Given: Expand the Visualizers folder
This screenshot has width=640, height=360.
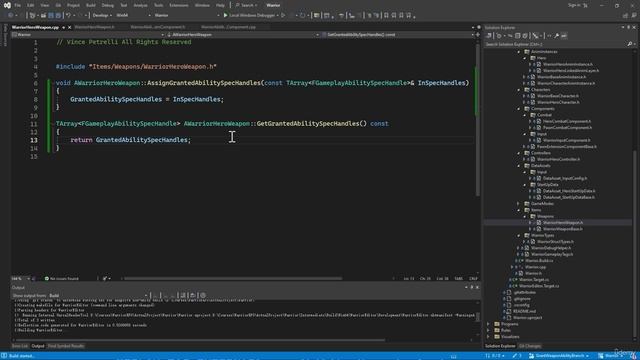Looking at the screenshot, I should [x=489, y=337].
